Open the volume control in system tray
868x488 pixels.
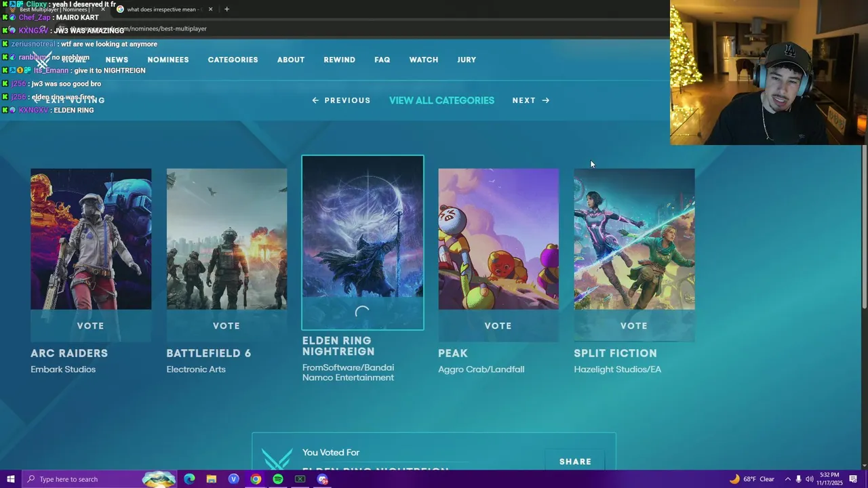(x=810, y=479)
